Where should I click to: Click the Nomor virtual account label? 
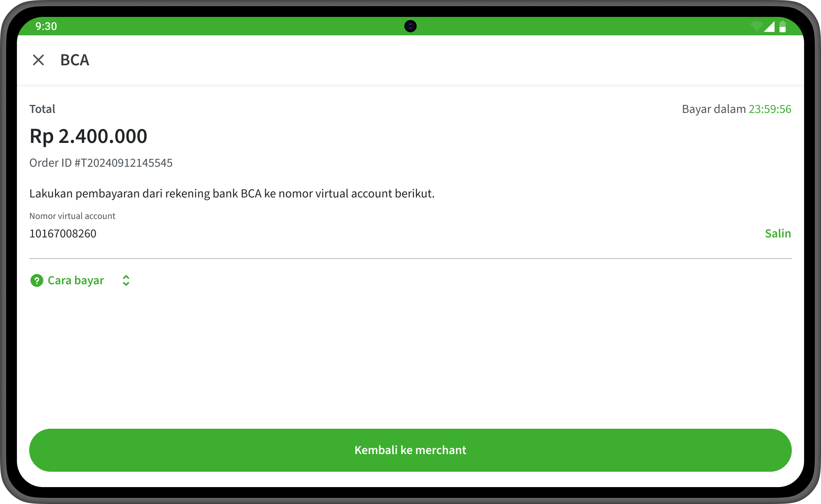(x=72, y=216)
